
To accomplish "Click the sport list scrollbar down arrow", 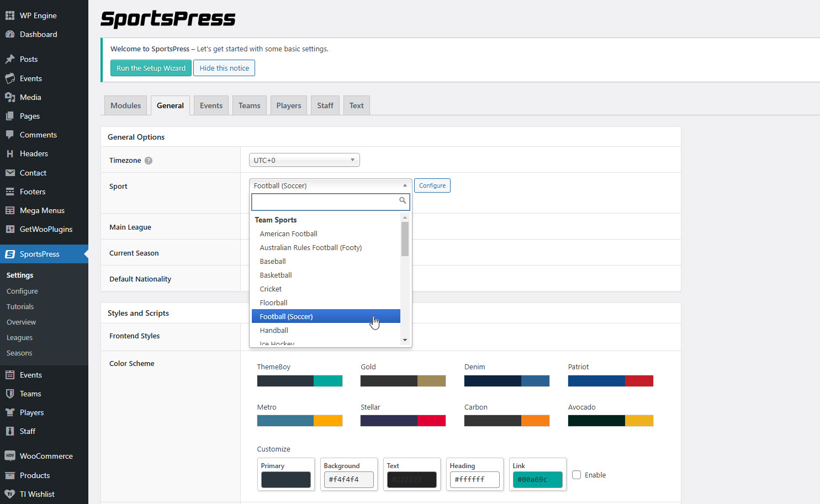I will [x=405, y=340].
